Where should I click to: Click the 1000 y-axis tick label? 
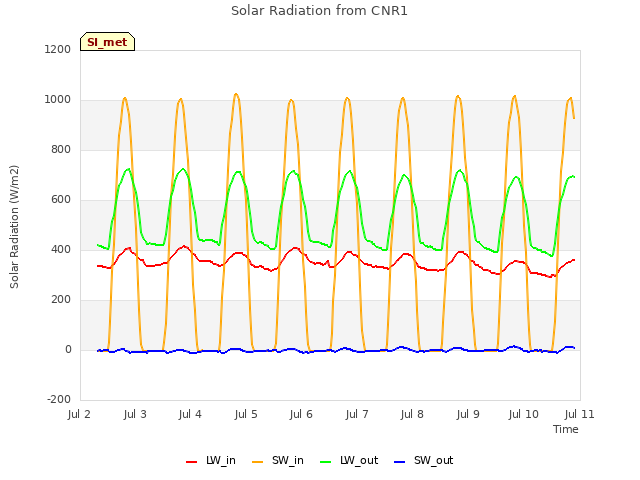click(58, 100)
